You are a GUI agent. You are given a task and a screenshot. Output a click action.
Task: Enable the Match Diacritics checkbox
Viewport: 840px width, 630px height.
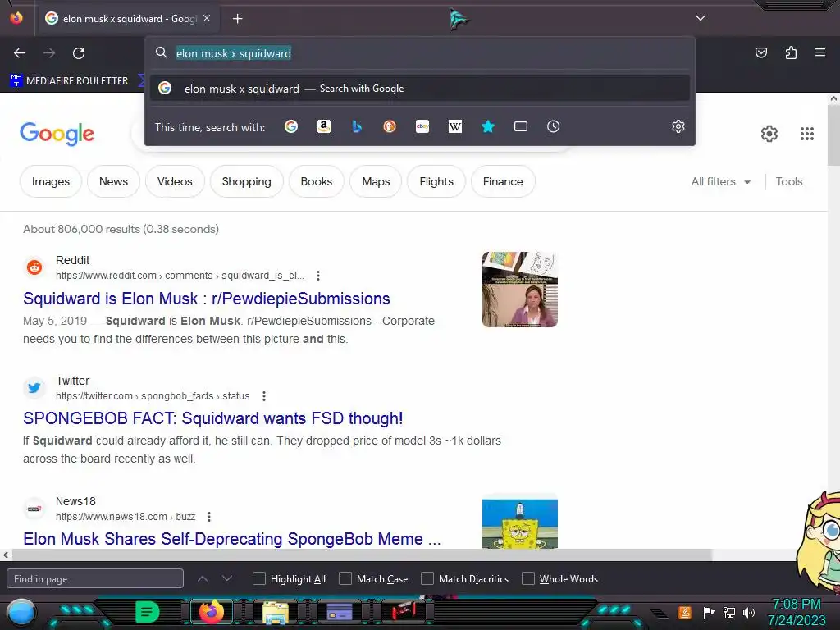427,578
